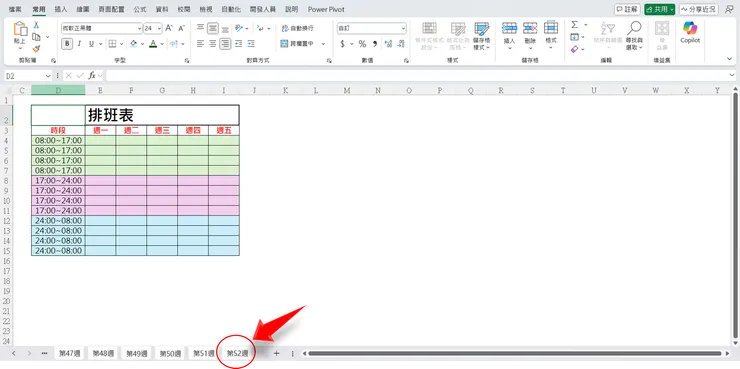Click the Clear eraser icon

(574, 49)
